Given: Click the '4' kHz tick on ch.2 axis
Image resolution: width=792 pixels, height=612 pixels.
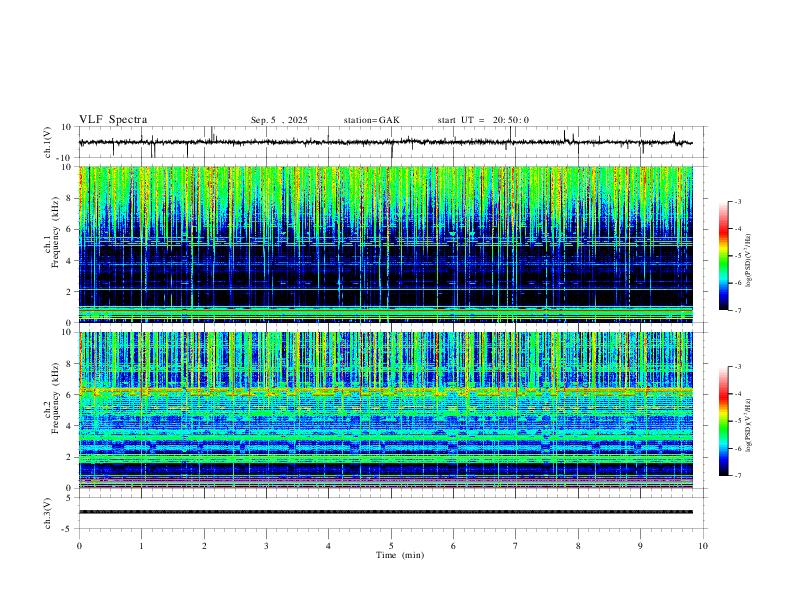Looking at the screenshot, I should point(70,426).
